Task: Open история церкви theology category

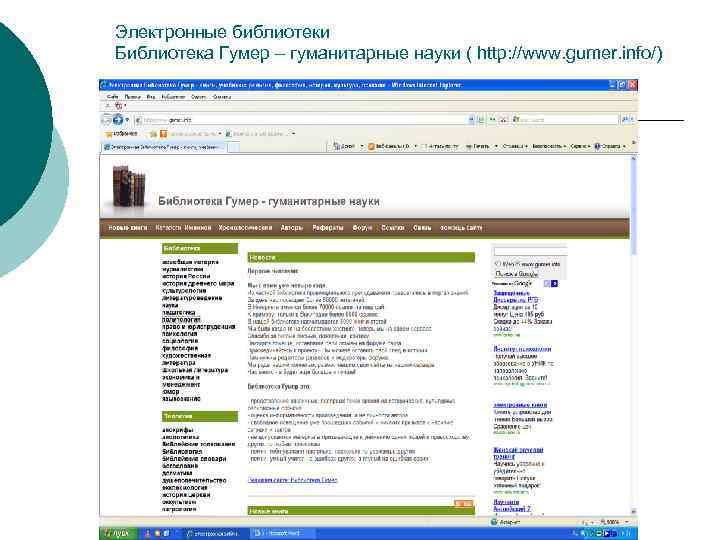Action: pos(186,495)
